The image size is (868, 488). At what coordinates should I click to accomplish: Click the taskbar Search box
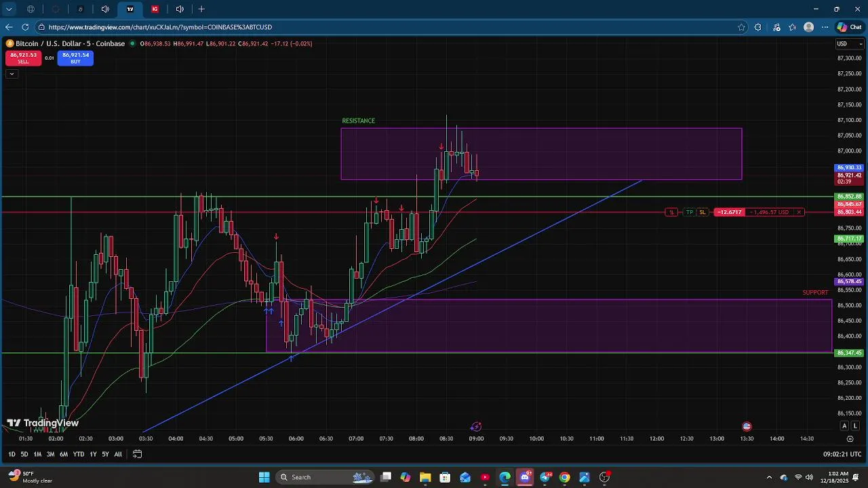click(x=325, y=477)
